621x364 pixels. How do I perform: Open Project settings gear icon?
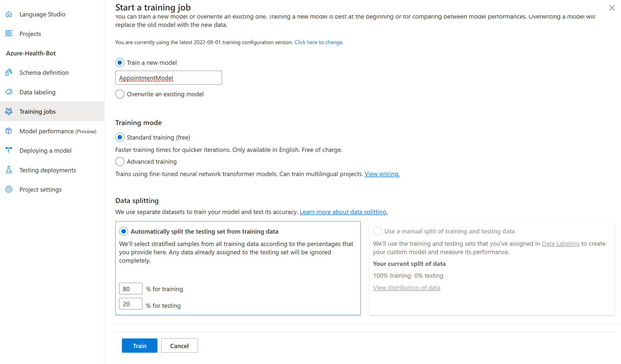coord(9,189)
